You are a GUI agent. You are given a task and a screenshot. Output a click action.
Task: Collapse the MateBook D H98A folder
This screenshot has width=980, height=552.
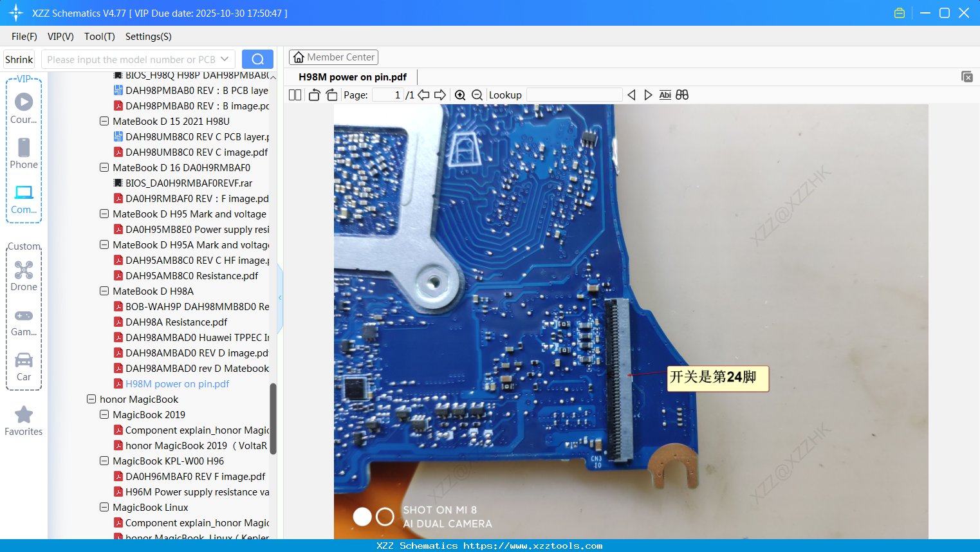coord(104,291)
